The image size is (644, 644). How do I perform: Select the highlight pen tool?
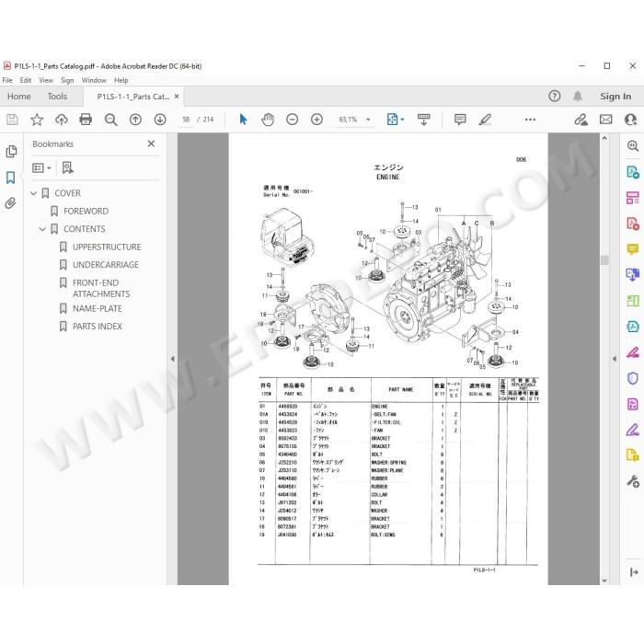(x=485, y=120)
